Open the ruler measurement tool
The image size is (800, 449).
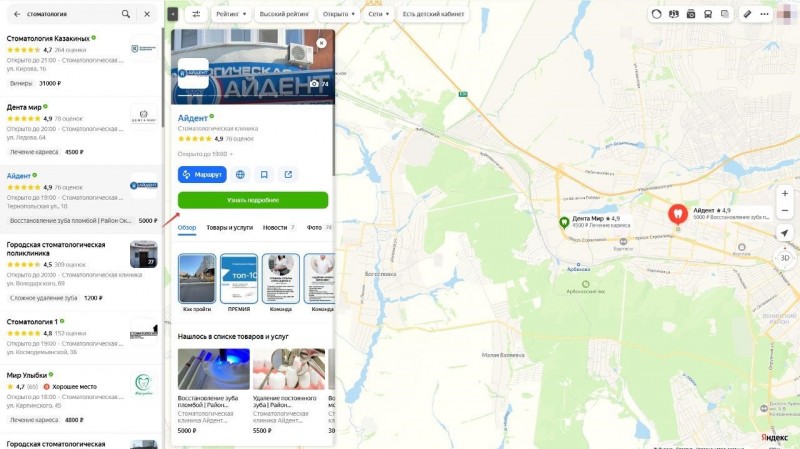(747, 14)
